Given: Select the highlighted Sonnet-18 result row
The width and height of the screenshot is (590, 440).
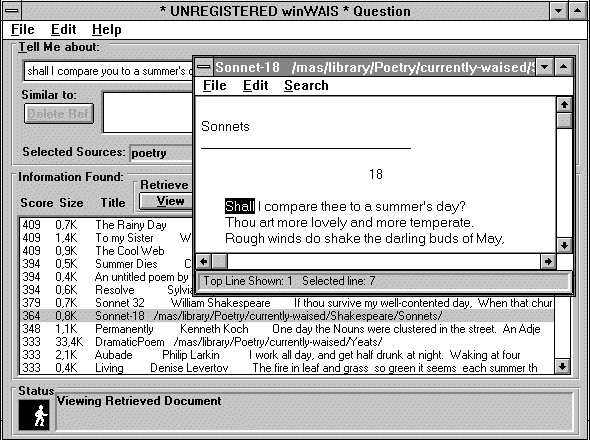Looking at the screenshot, I should tap(287, 316).
